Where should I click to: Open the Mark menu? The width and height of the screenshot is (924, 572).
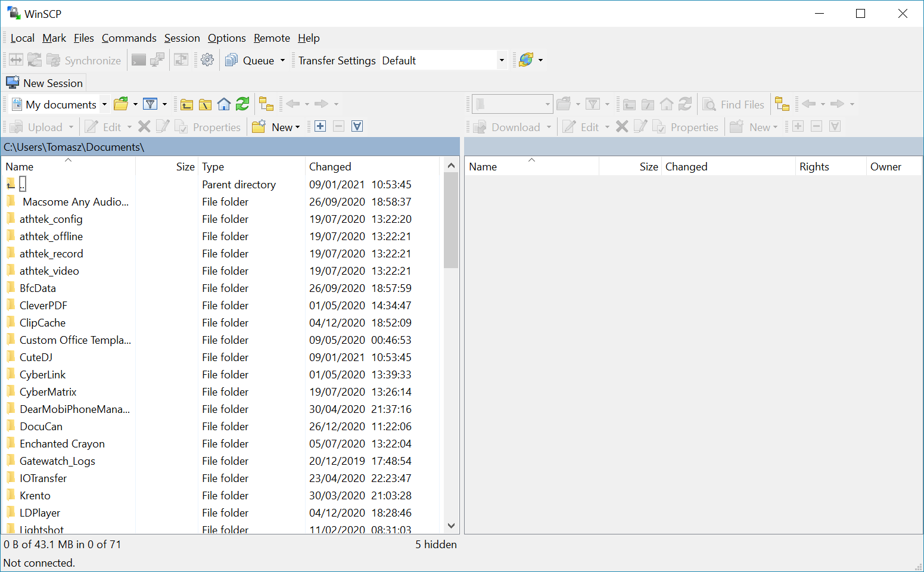pos(54,38)
